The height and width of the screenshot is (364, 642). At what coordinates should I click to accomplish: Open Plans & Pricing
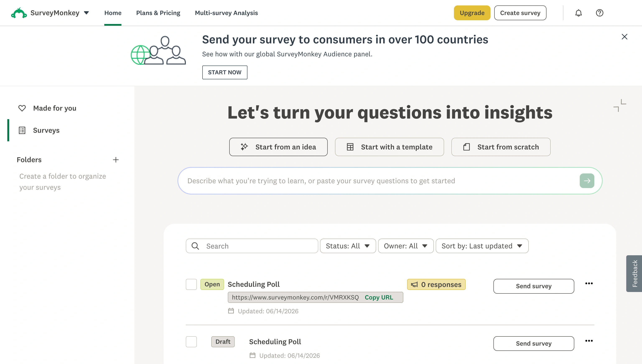(x=158, y=13)
